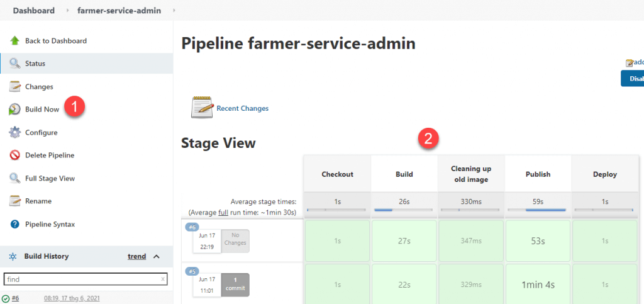644x304 pixels.
Task: Click the #5 build badge in Stage View
Action: click(192, 271)
